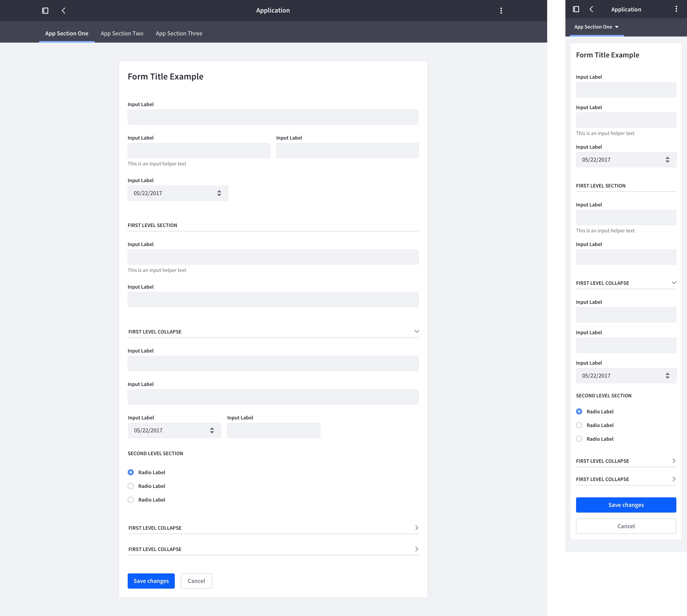Open the three-dot overflow menu
Screen dimensions: 687x616
point(501,10)
